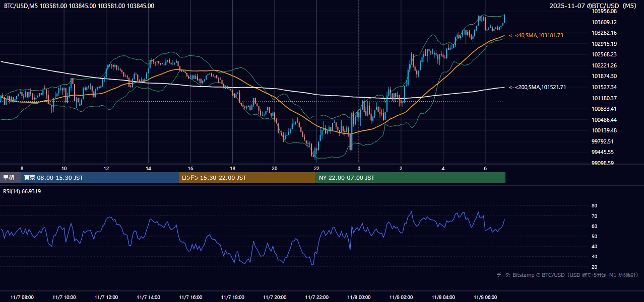This screenshot has width=644, height=302.
Task: Click the Bitstamp data source note
Action: click(x=567, y=275)
